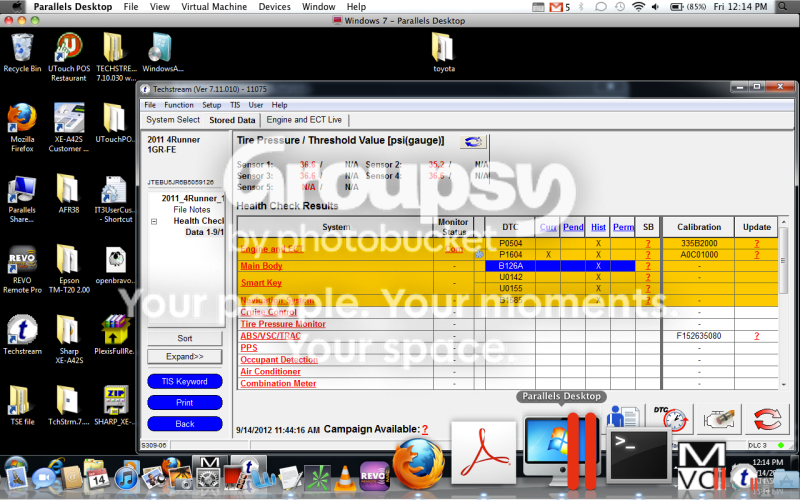The height and width of the screenshot is (500, 800).
Task: Open the Tire Pressure Monitor link
Action: point(283,324)
